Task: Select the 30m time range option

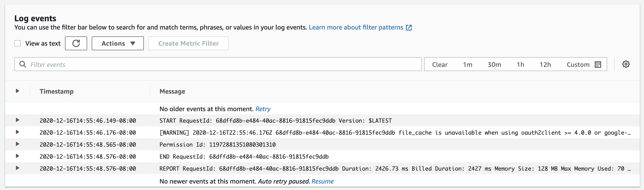Action: click(494, 65)
